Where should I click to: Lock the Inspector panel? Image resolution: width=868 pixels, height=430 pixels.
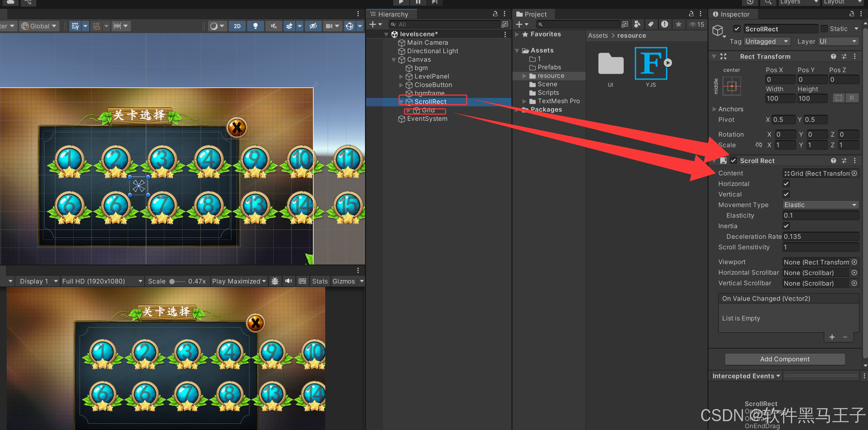click(x=851, y=14)
